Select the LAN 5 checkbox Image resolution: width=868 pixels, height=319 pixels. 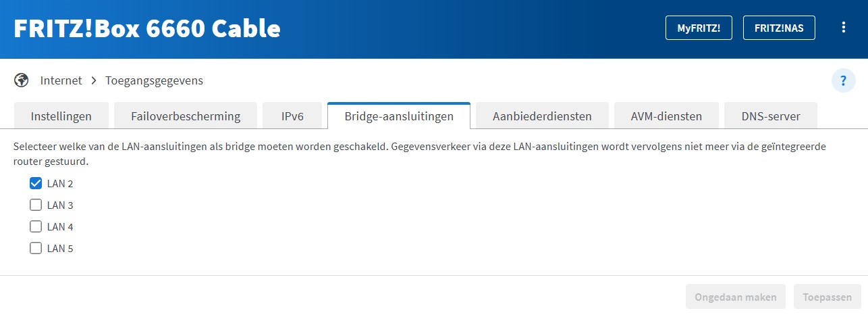click(x=36, y=248)
